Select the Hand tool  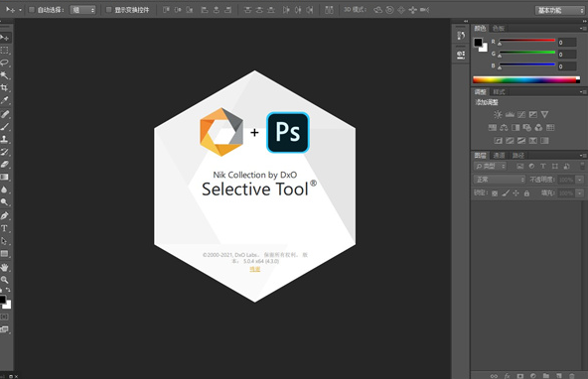point(5,268)
